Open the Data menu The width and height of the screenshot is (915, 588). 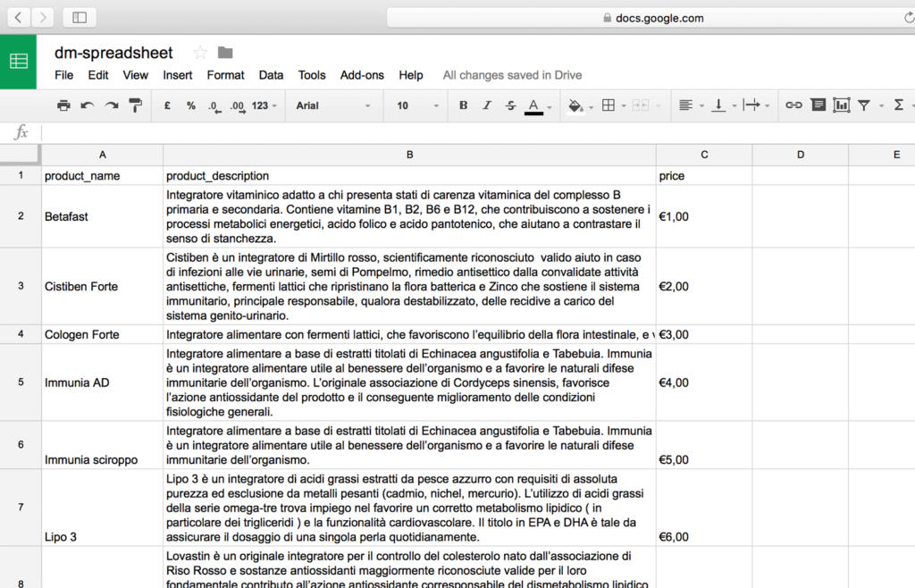271,75
